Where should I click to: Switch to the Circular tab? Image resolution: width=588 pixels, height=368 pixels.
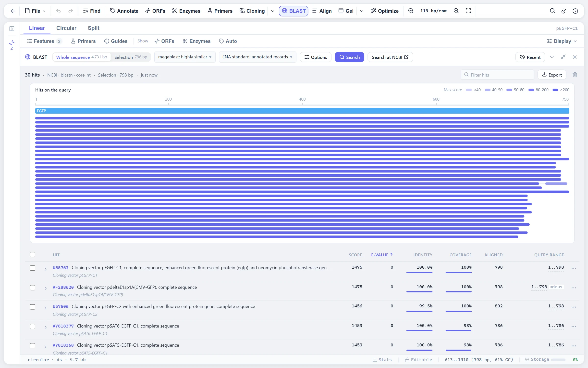[66, 28]
